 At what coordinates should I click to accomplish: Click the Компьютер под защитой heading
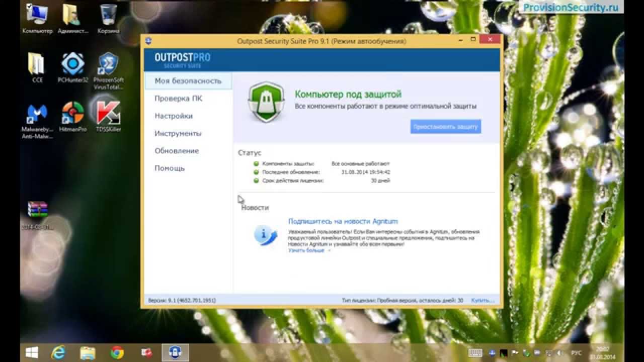pyautogui.click(x=348, y=94)
